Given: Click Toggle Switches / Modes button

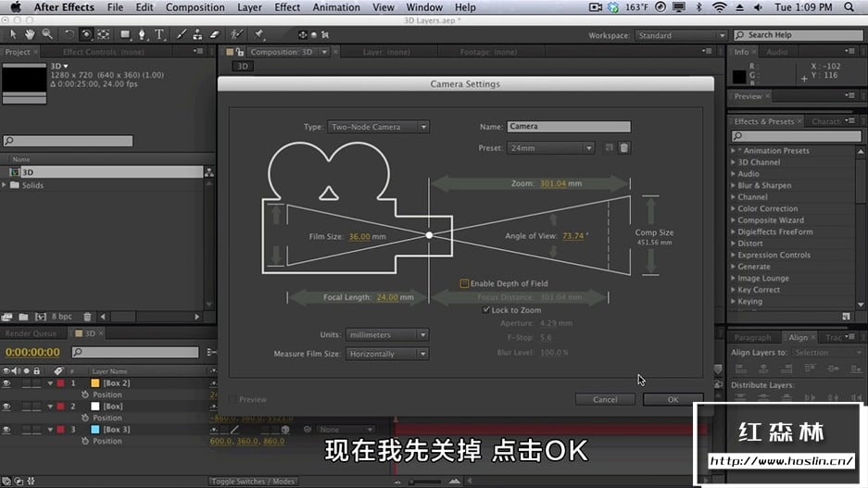Looking at the screenshot, I should (253, 482).
